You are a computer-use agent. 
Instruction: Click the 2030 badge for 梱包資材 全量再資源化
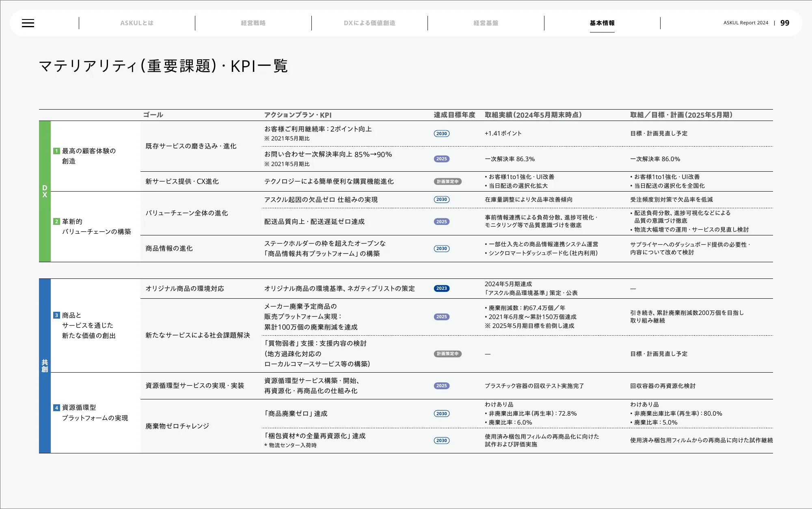[x=441, y=440]
